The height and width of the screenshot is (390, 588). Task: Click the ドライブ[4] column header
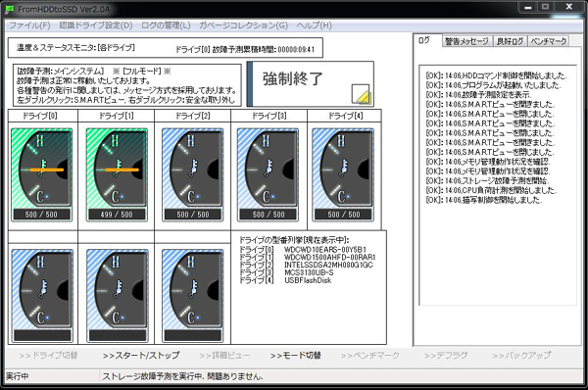pyautogui.click(x=344, y=116)
